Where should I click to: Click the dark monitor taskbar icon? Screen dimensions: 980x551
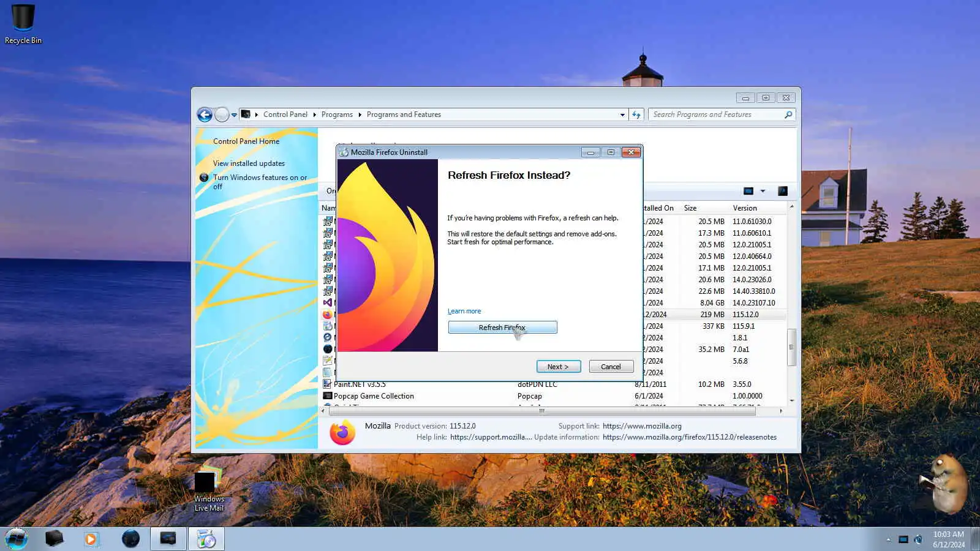[x=168, y=539]
